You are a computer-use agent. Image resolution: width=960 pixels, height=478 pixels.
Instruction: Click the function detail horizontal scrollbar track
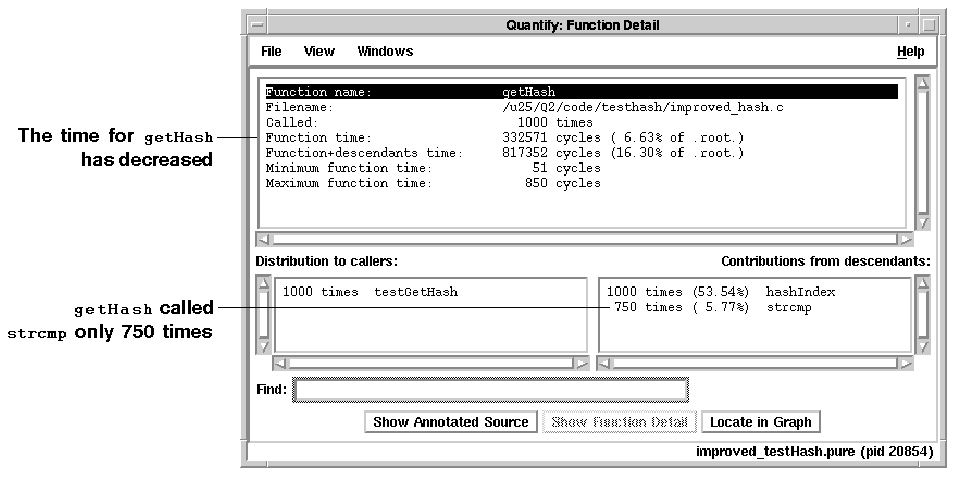tap(584, 239)
